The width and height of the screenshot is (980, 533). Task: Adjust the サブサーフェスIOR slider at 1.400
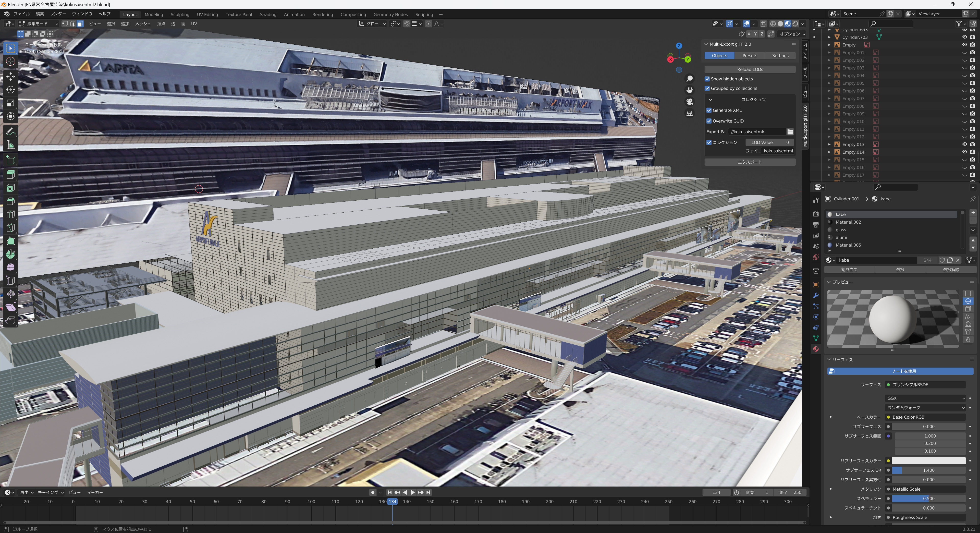(929, 470)
